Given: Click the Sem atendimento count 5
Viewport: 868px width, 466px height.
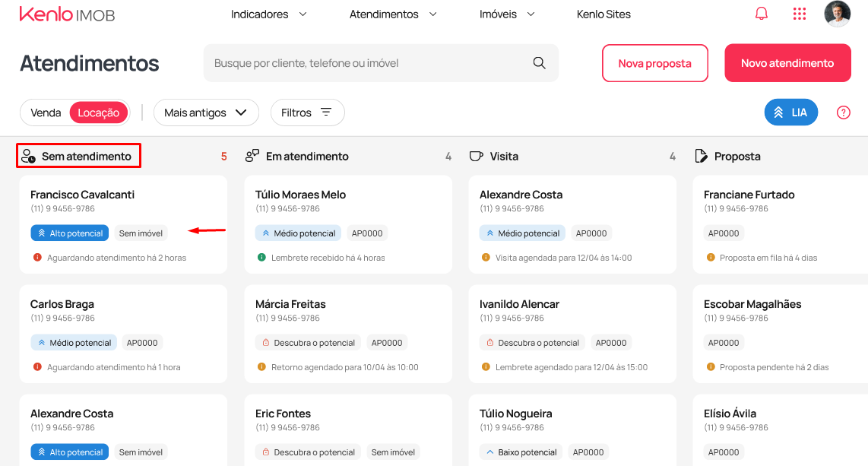Looking at the screenshot, I should (223, 157).
